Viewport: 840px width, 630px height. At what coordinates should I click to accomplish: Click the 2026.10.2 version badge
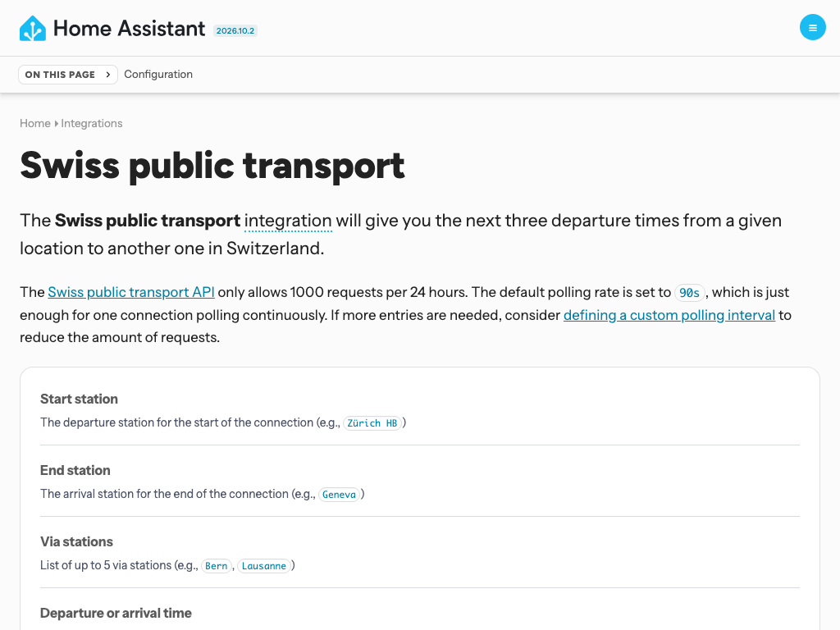click(235, 30)
